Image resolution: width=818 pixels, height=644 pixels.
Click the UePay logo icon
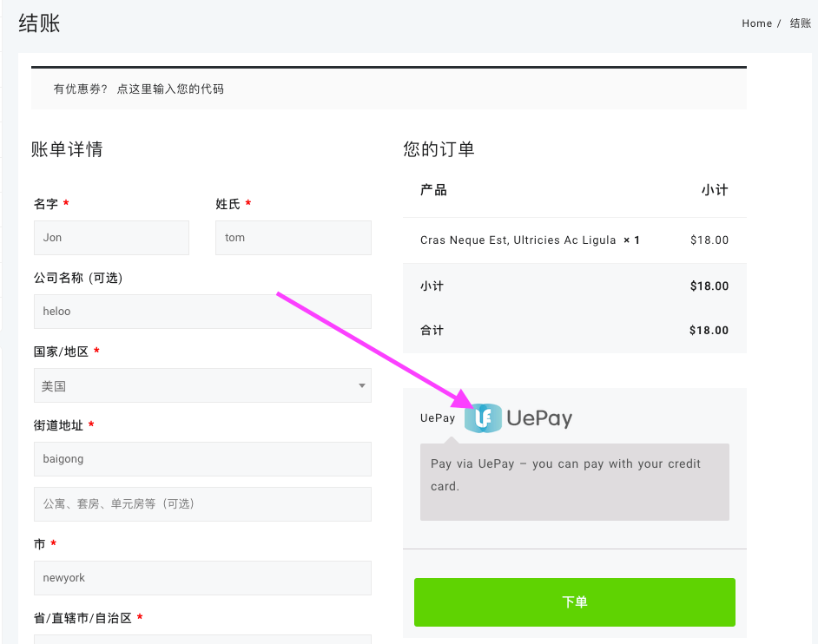483,418
